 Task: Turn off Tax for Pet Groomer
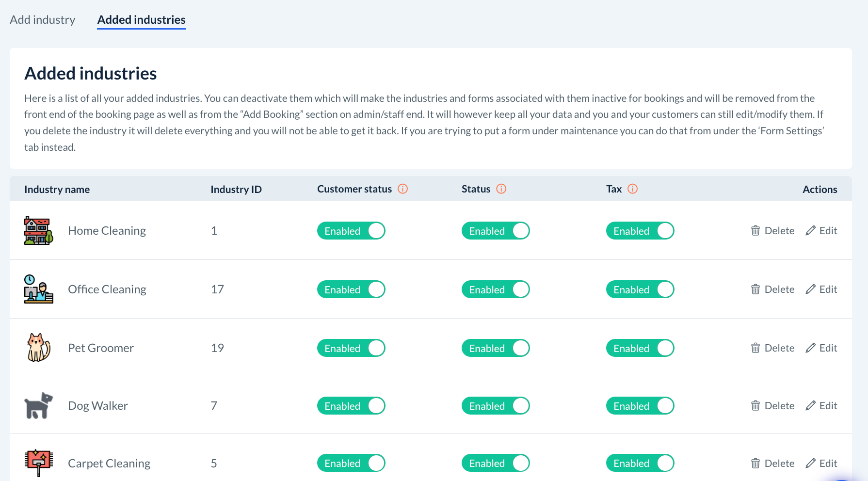click(x=640, y=348)
